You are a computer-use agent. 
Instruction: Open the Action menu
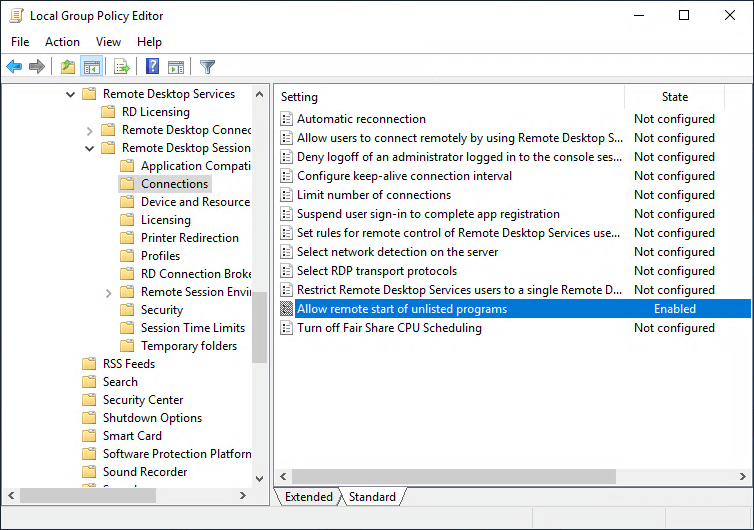point(62,42)
